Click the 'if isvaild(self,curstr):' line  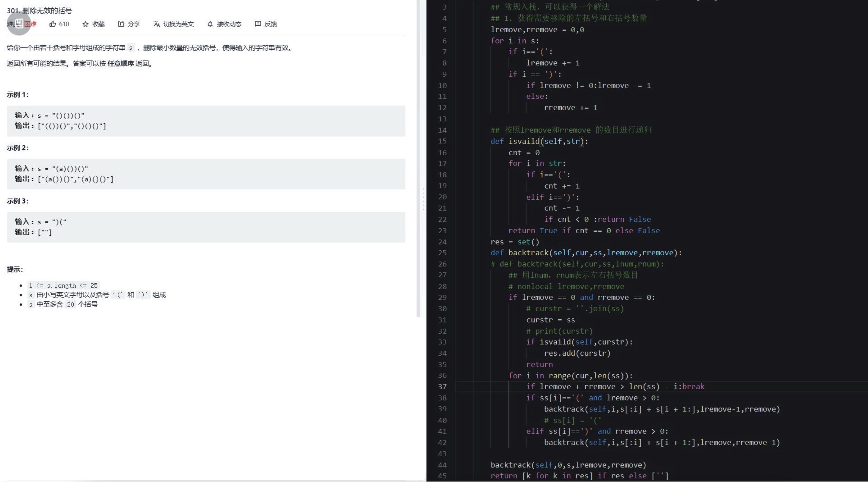click(x=579, y=342)
